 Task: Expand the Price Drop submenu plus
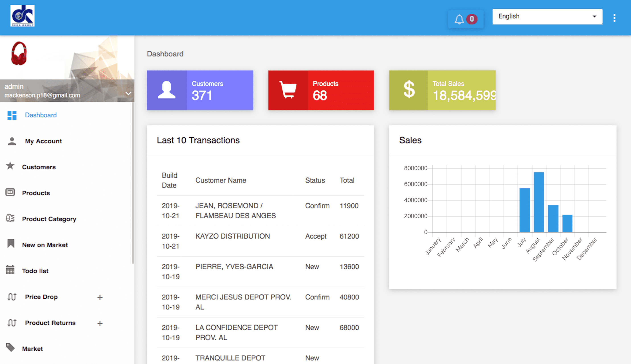[x=100, y=297]
